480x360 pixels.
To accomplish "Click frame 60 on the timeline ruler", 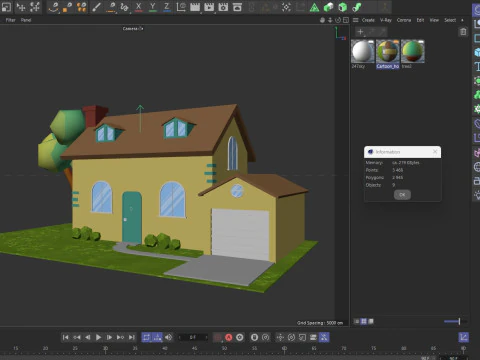I will (284, 348).
